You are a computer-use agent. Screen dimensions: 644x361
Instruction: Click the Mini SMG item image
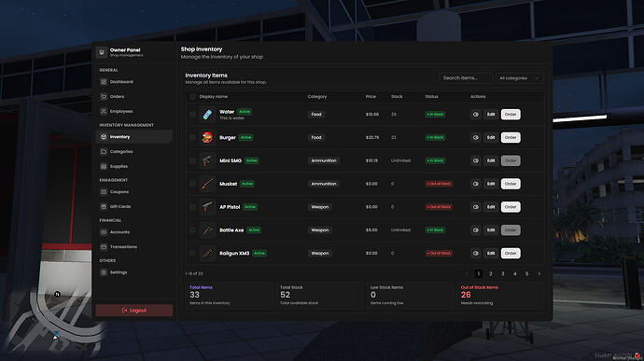coord(207,160)
